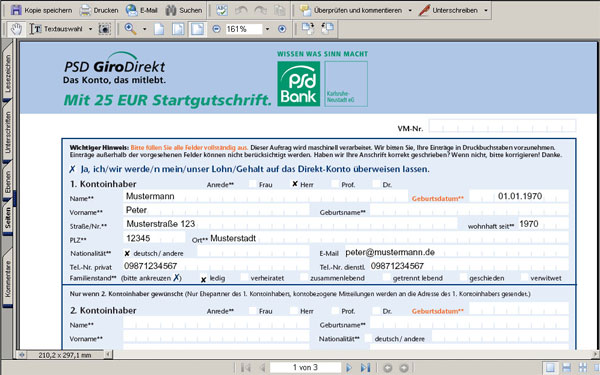Viewport: 600px width, 375px height.
Task: Open Überprüfen und kommentieren tool
Action: [x=351, y=10]
